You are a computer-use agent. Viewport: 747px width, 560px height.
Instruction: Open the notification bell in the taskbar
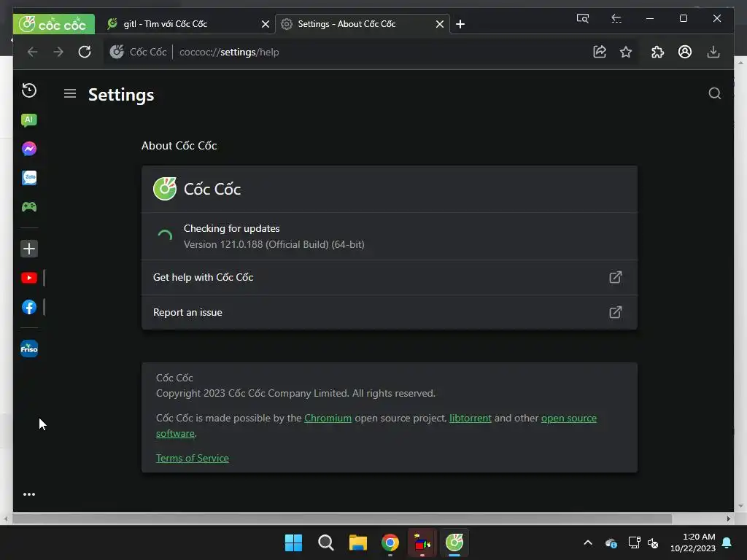tap(727, 542)
